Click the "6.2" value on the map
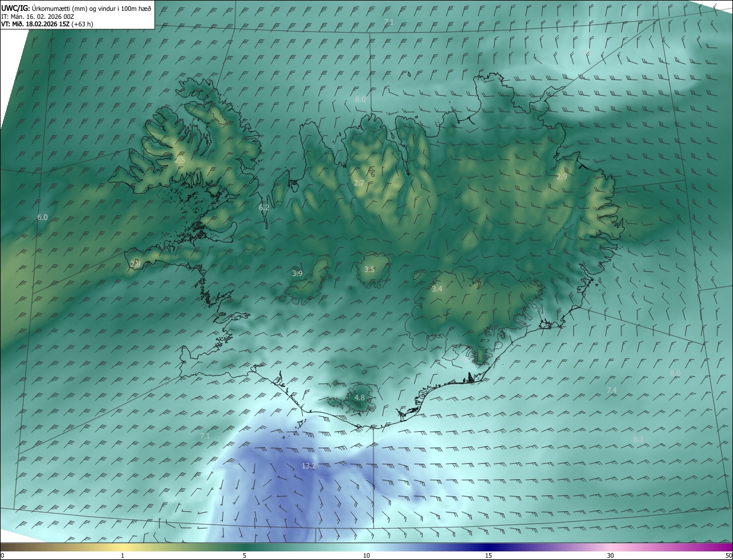This screenshot has width=733, height=560. (264, 208)
